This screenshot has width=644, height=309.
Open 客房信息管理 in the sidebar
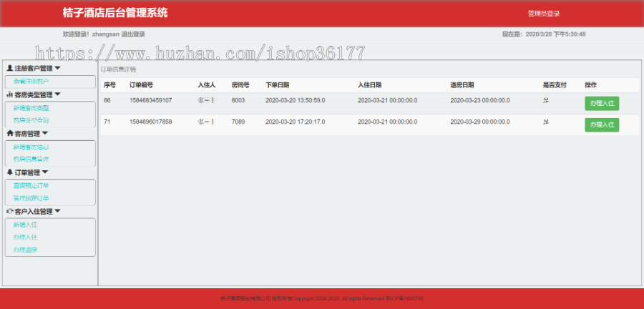click(31, 160)
